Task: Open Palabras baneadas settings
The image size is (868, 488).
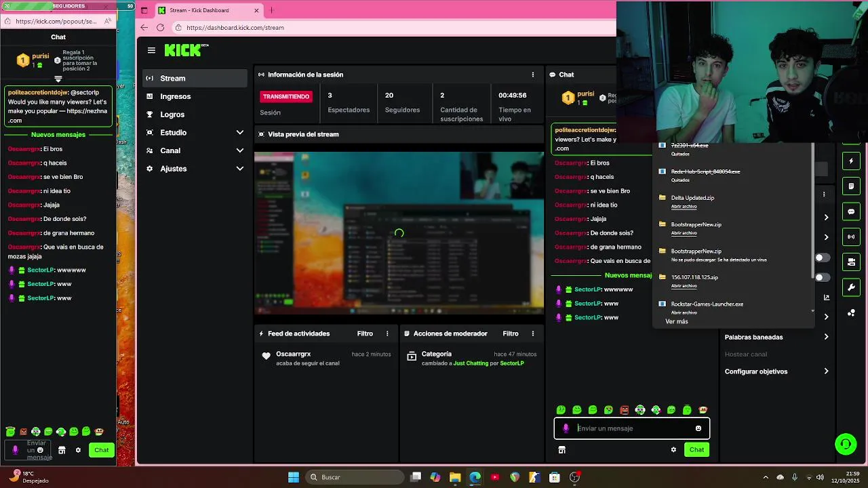Action: pos(777,337)
